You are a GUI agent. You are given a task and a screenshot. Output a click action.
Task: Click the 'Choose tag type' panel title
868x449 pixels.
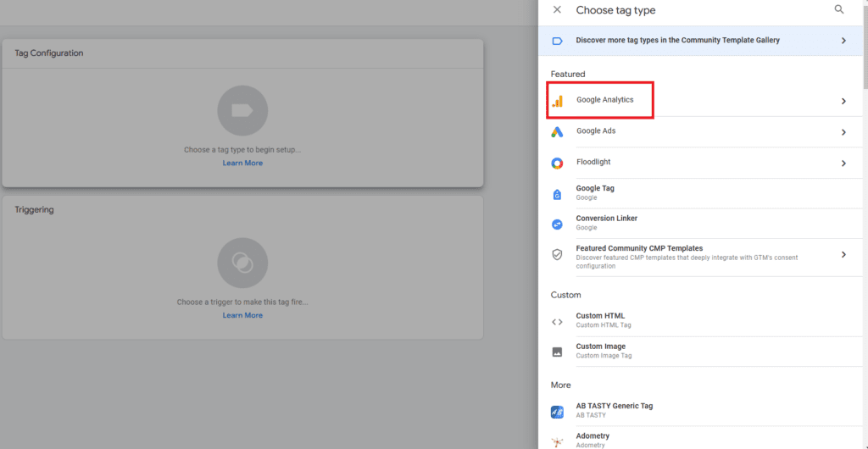tap(615, 10)
